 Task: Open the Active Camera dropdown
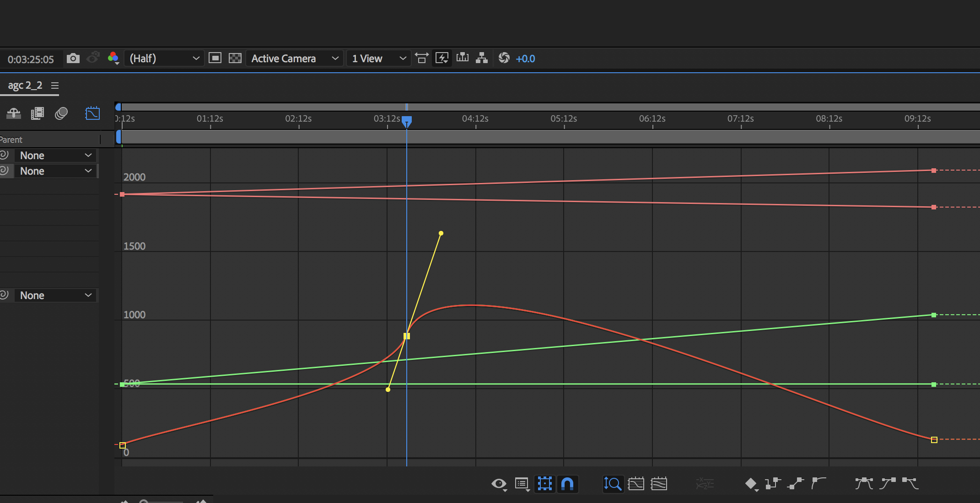pos(294,59)
